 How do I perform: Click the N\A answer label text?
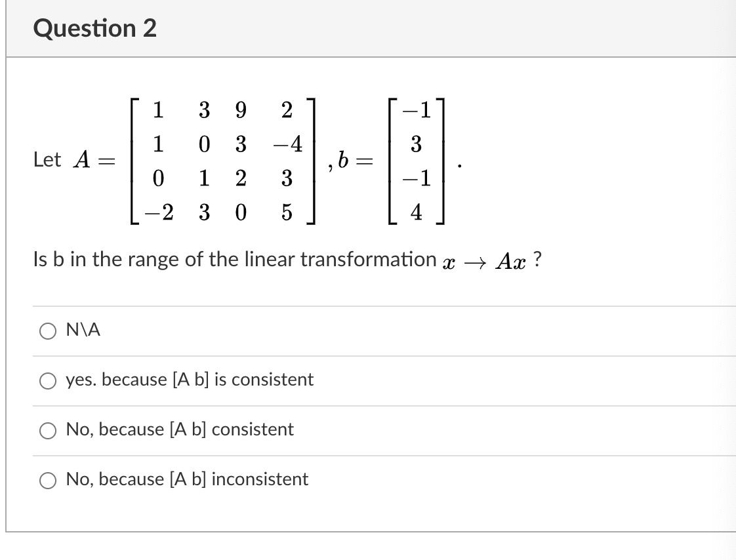point(81,330)
